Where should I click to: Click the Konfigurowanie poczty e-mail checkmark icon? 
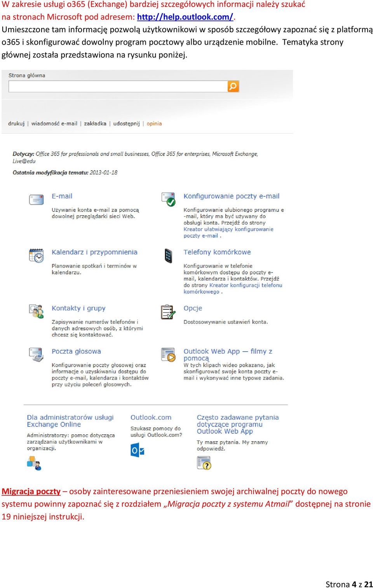coord(168,199)
